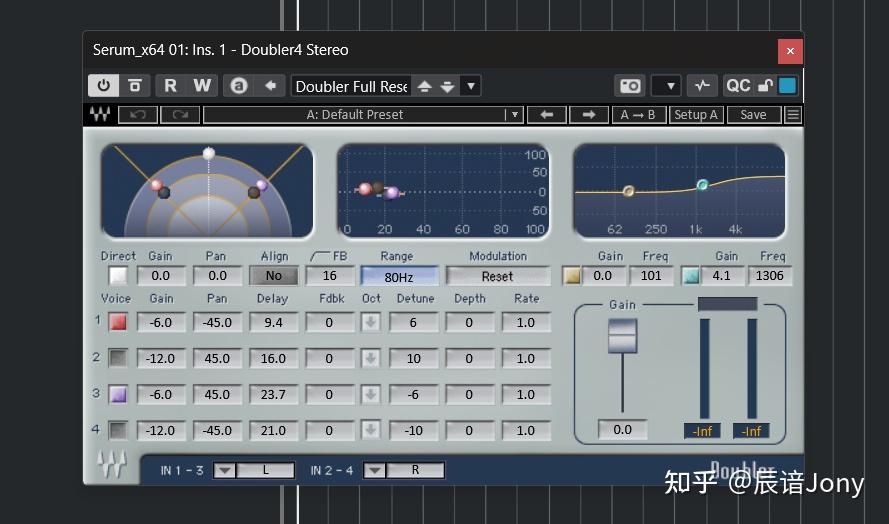Click Voice 1 octave down arrow

(x=370, y=322)
